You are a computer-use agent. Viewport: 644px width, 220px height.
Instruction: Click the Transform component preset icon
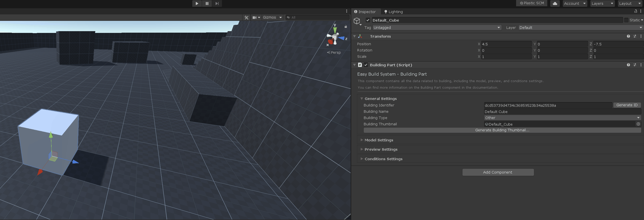coord(634,36)
